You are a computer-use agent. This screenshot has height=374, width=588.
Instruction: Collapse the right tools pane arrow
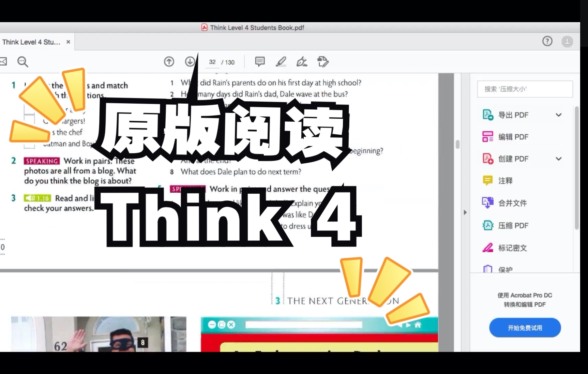coord(465,212)
